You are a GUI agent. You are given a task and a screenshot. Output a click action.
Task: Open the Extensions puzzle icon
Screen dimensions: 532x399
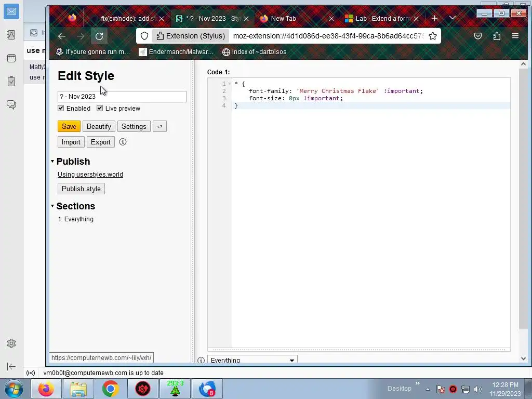coord(497,36)
